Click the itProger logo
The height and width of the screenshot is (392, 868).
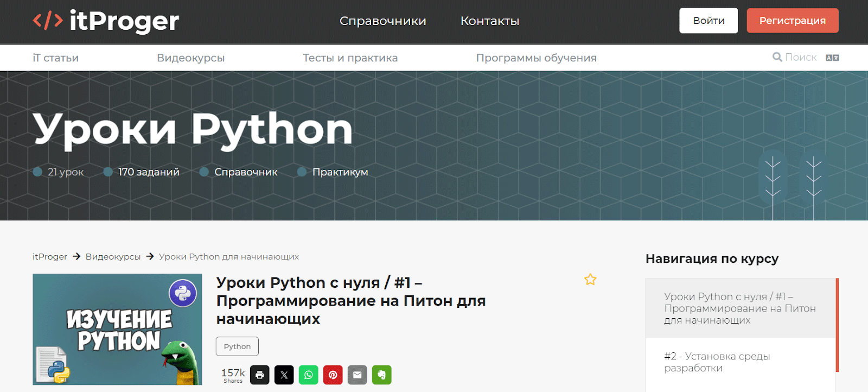(x=106, y=21)
